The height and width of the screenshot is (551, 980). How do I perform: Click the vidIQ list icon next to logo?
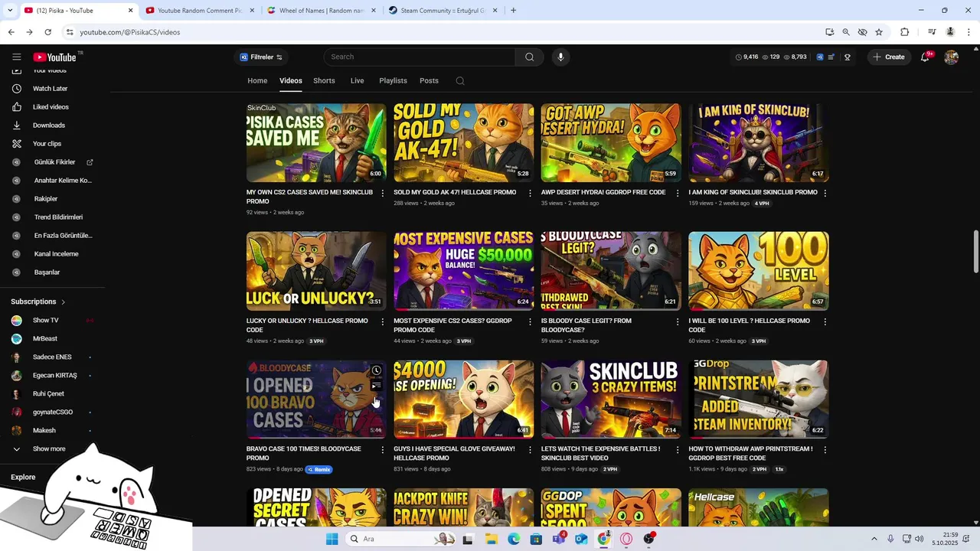click(831, 57)
